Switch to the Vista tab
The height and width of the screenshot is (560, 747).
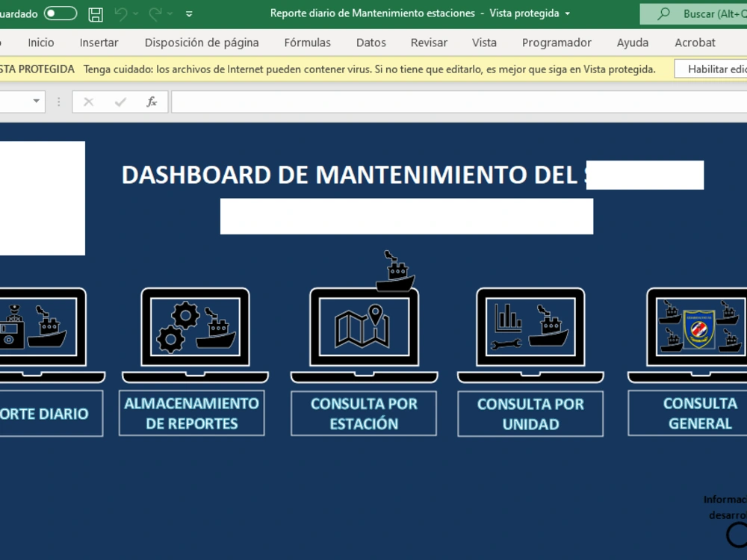tap(484, 43)
